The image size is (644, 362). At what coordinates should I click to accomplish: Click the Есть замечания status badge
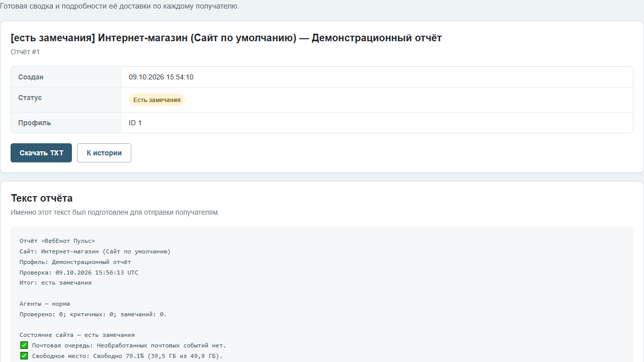(157, 100)
